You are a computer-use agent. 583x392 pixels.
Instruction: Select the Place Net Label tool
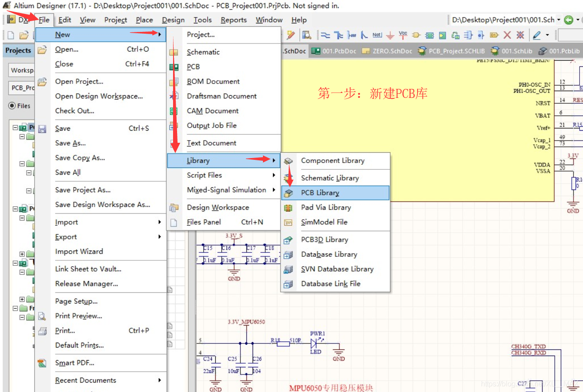pos(377,35)
